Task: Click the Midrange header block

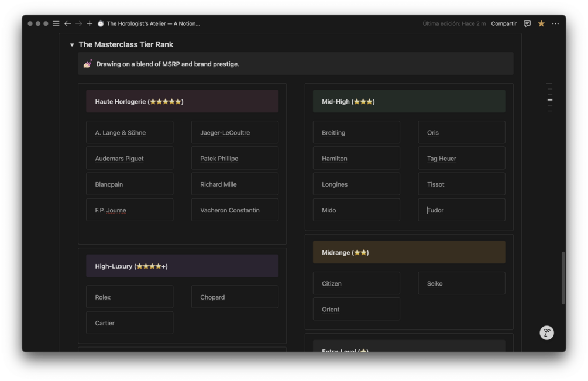Action: (x=409, y=252)
